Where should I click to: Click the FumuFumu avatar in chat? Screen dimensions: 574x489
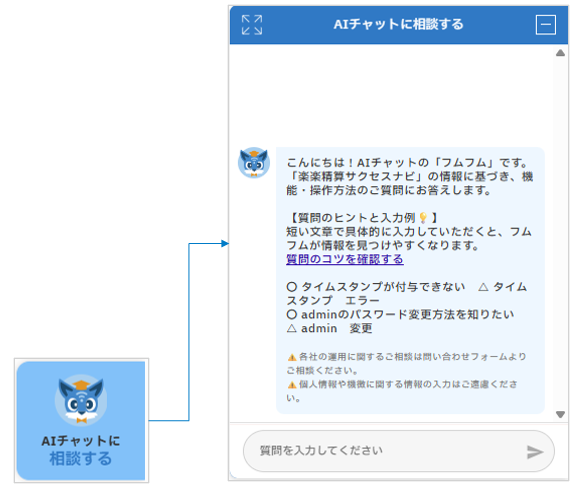(254, 163)
